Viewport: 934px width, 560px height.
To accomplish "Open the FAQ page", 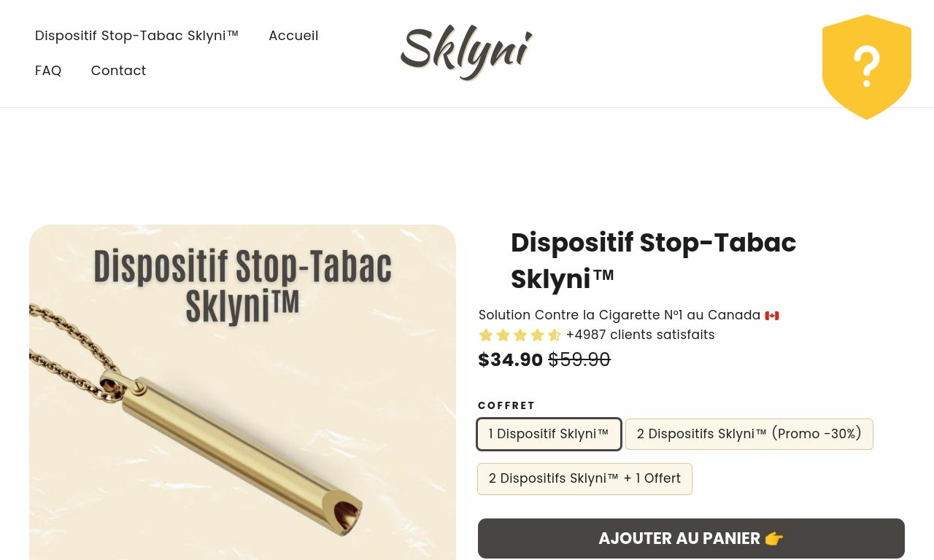I will 48,71.
